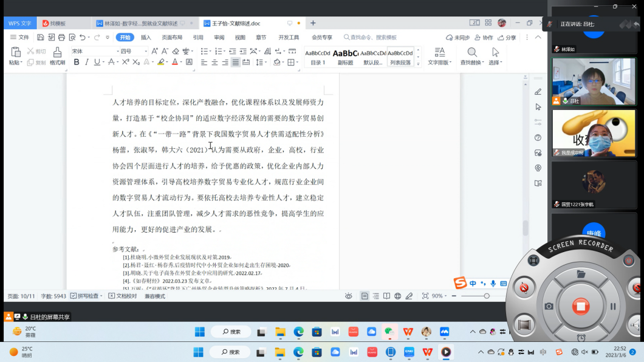644x362 pixels.
Task: Open the 插入 (Insert) ribbon tab
Action: coord(146,37)
